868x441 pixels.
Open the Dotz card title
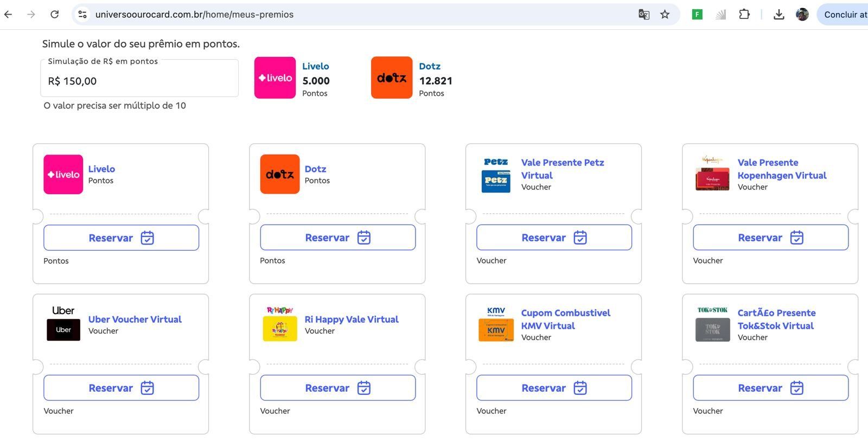(315, 169)
